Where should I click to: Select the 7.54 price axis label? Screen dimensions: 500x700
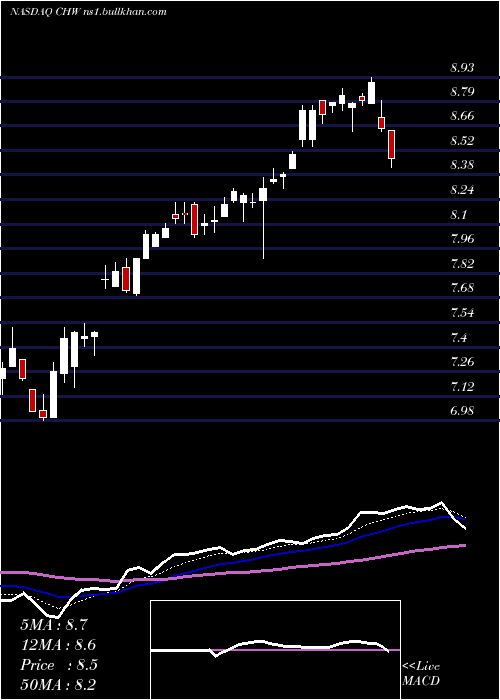[462, 312]
